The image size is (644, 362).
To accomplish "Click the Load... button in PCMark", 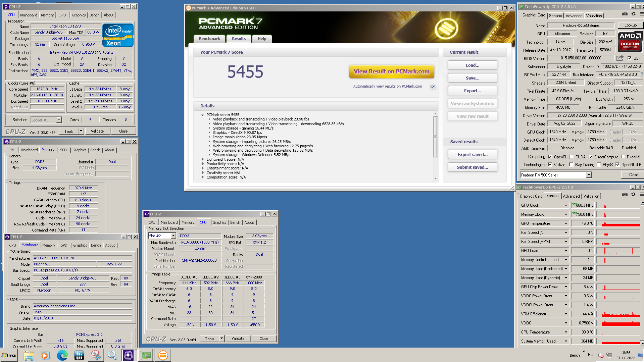I will tap(473, 65).
